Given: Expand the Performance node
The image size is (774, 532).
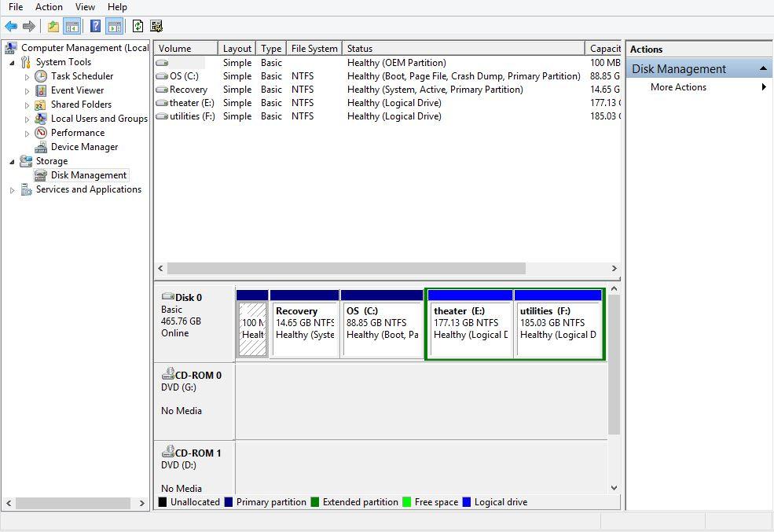Looking at the screenshot, I should [x=27, y=134].
